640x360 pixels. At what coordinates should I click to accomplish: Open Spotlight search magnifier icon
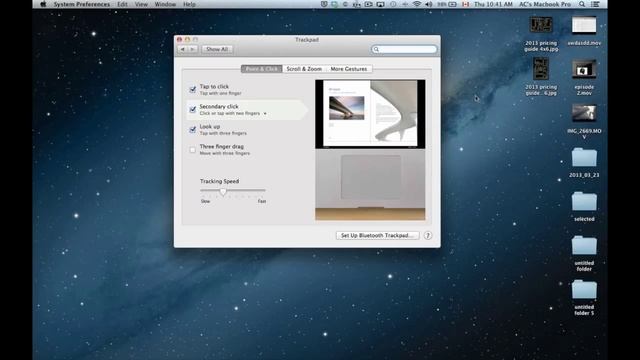tap(582, 4)
